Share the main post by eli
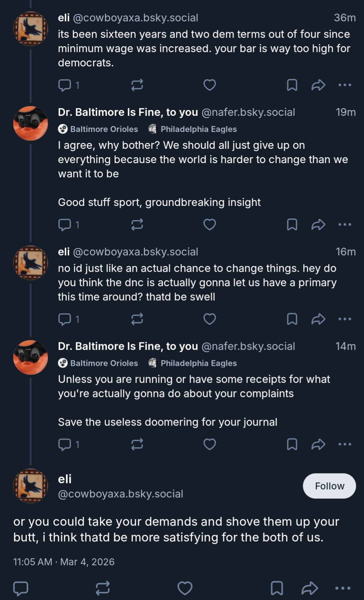Image resolution: width=364 pixels, height=600 pixels. [x=310, y=588]
